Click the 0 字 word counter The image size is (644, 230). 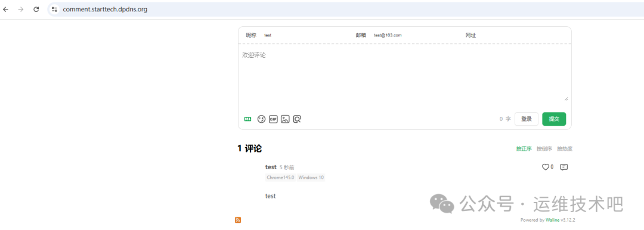point(505,119)
